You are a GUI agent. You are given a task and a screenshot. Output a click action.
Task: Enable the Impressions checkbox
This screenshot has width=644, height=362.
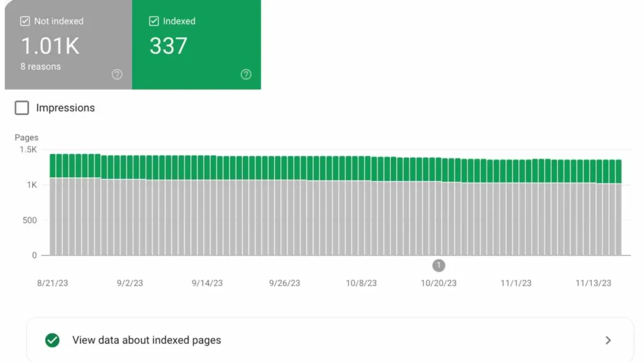(22, 108)
